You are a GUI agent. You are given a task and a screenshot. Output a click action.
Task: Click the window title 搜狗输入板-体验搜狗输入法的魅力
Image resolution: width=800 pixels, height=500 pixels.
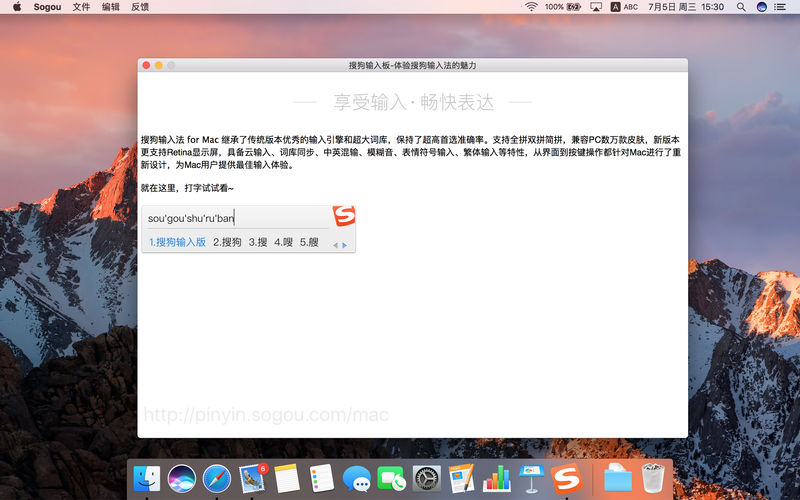pyautogui.click(x=412, y=65)
